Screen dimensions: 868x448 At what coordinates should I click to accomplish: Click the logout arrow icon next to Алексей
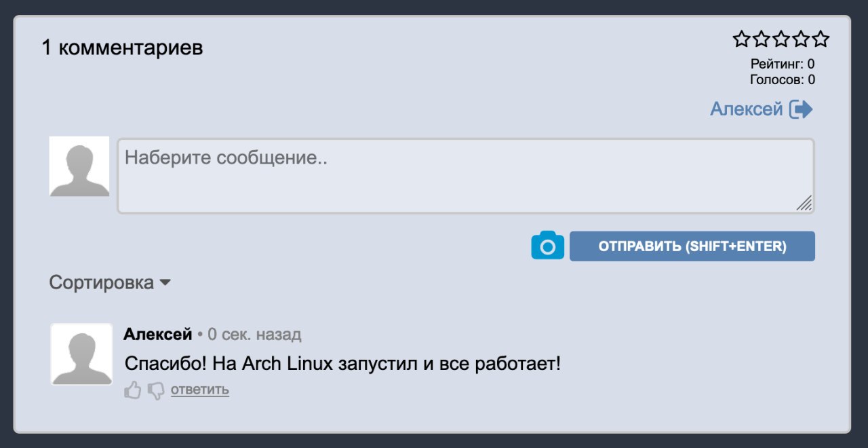point(801,109)
